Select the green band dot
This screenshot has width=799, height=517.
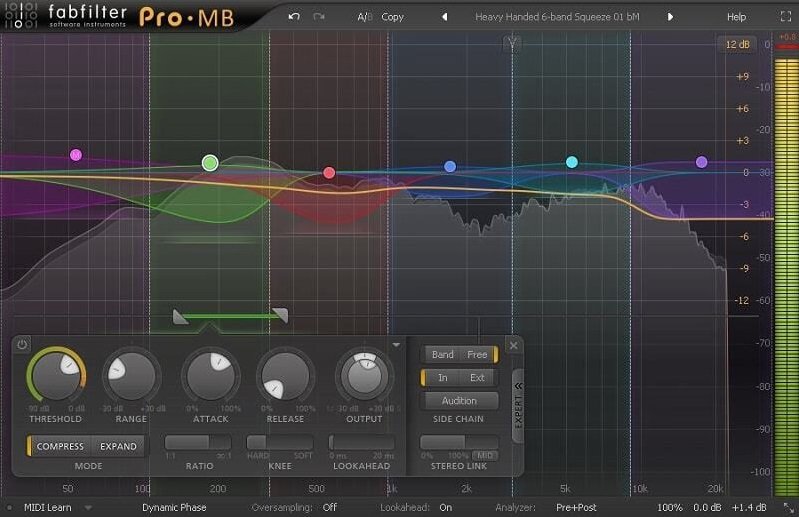[210, 163]
